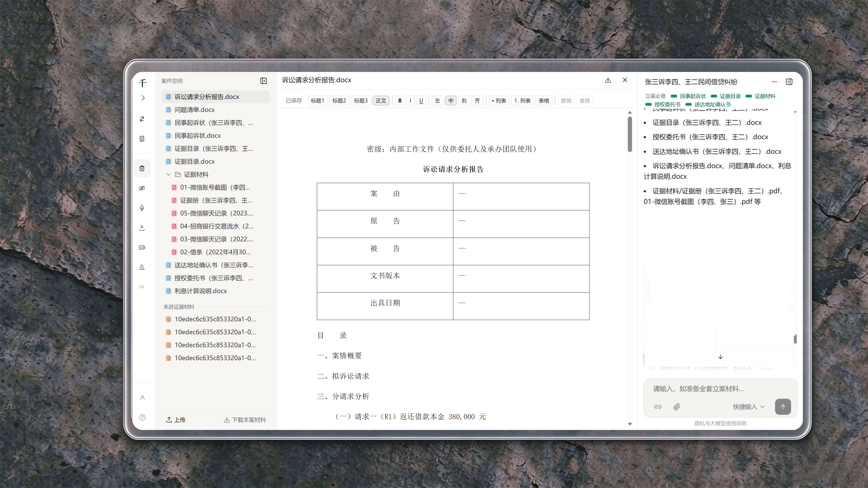Download 诉讼请求分析报告.docx via header icon

[608, 80]
